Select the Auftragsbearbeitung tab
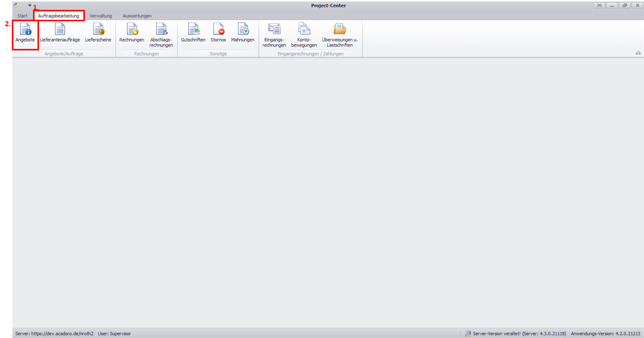The width and height of the screenshot is (644, 338). coord(59,16)
